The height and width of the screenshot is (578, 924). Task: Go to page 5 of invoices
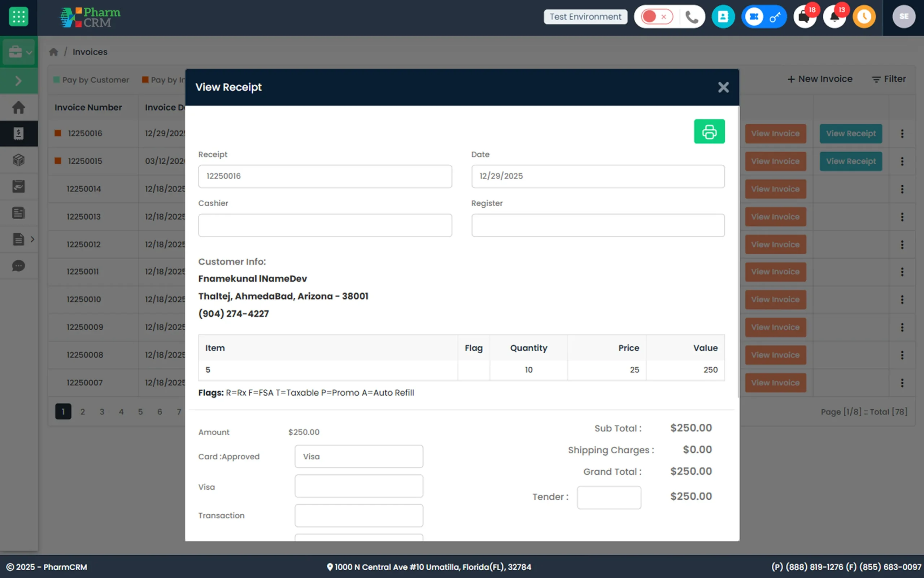(140, 412)
